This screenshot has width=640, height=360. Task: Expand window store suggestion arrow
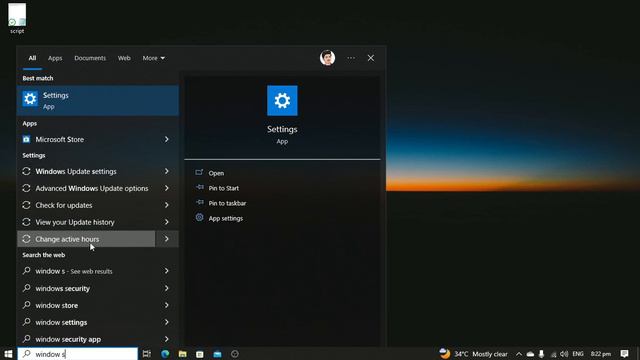point(167,305)
